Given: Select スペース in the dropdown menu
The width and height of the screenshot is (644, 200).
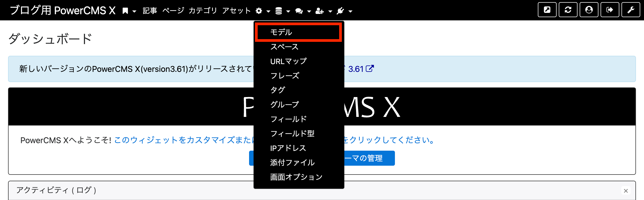Looking at the screenshot, I should [299, 47].
